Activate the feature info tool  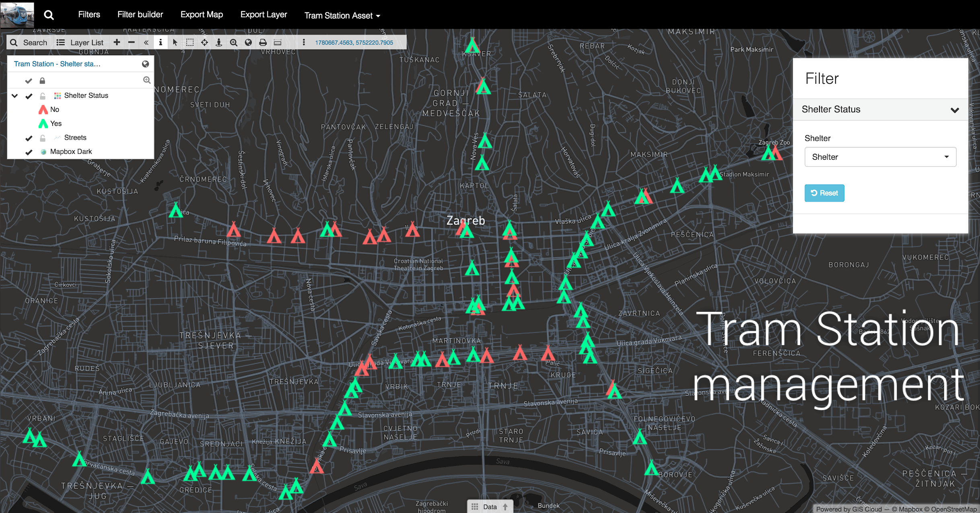click(161, 42)
